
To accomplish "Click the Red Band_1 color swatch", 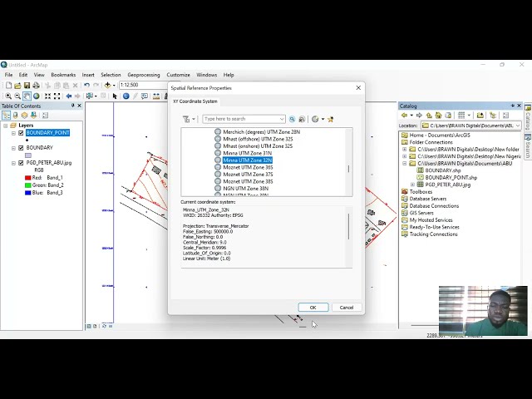I will click(28, 178).
